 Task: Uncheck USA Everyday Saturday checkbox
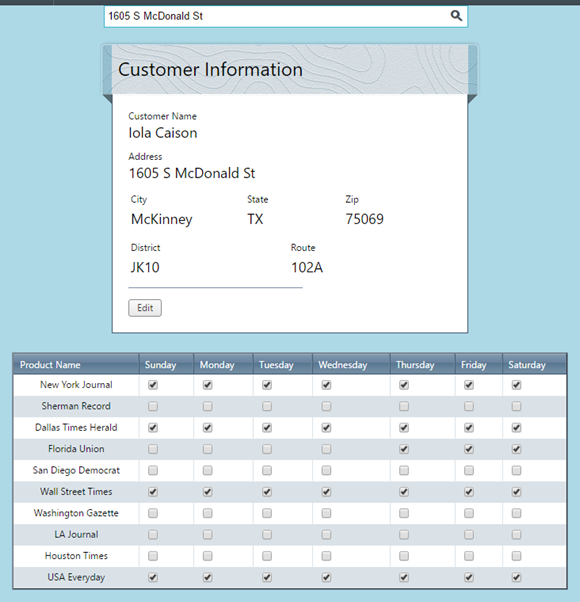click(516, 577)
